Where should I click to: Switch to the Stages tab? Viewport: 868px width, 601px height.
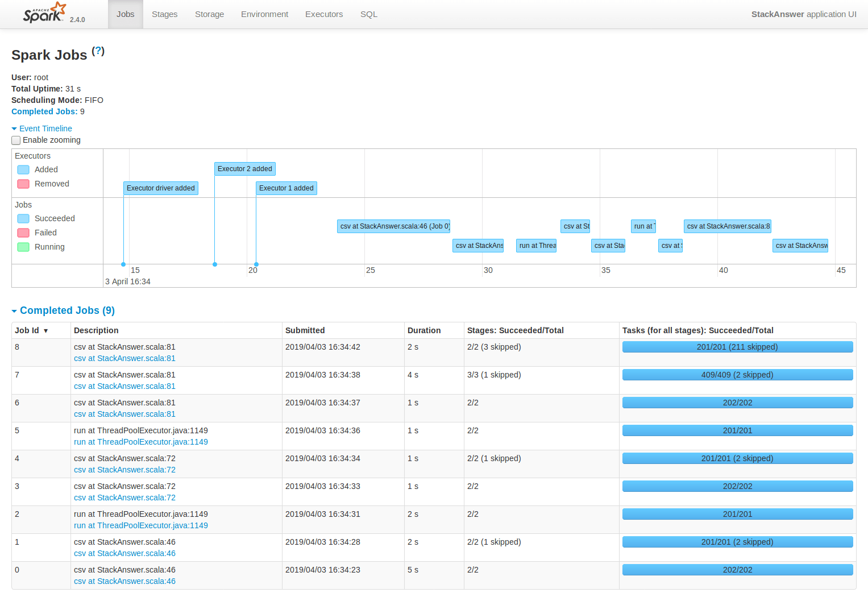click(164, 14)
